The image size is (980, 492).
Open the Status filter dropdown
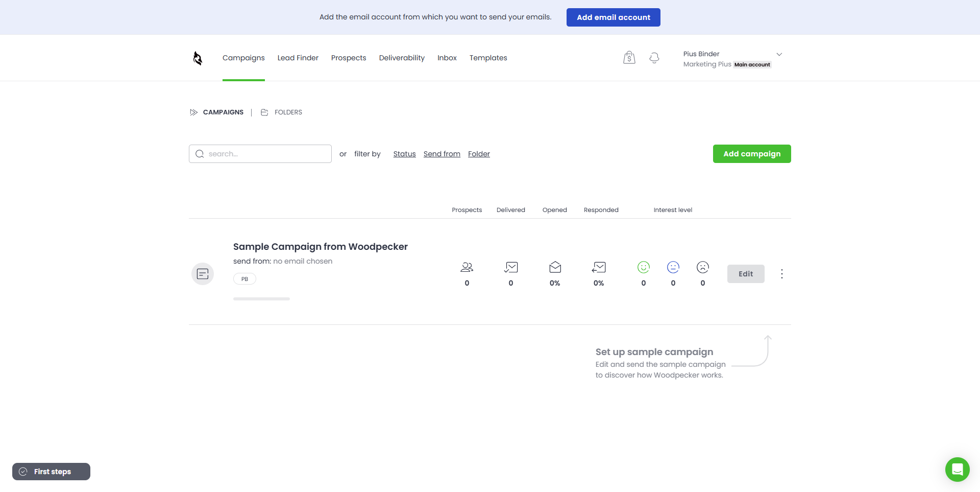coord(404,154)
